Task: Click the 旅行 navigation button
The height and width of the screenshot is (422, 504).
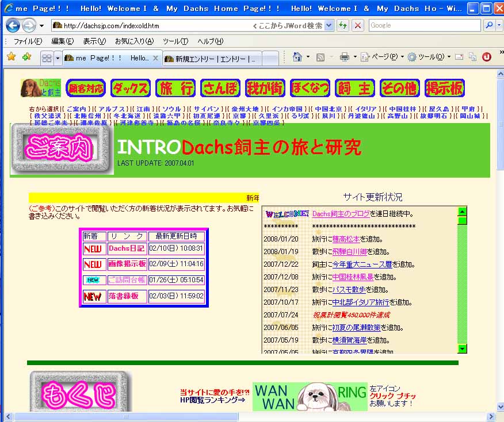Action: pyautogui.click(x=175, y=88)
